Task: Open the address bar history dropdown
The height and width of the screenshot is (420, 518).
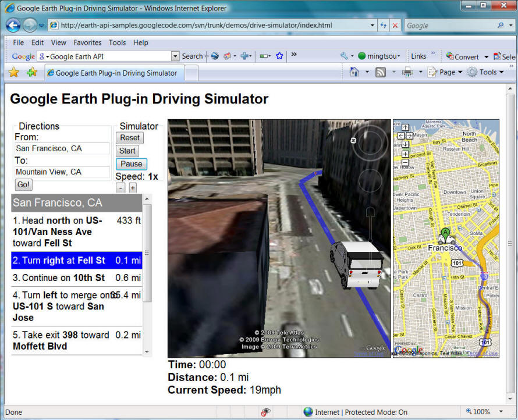Action: click(x=372, y=26)
